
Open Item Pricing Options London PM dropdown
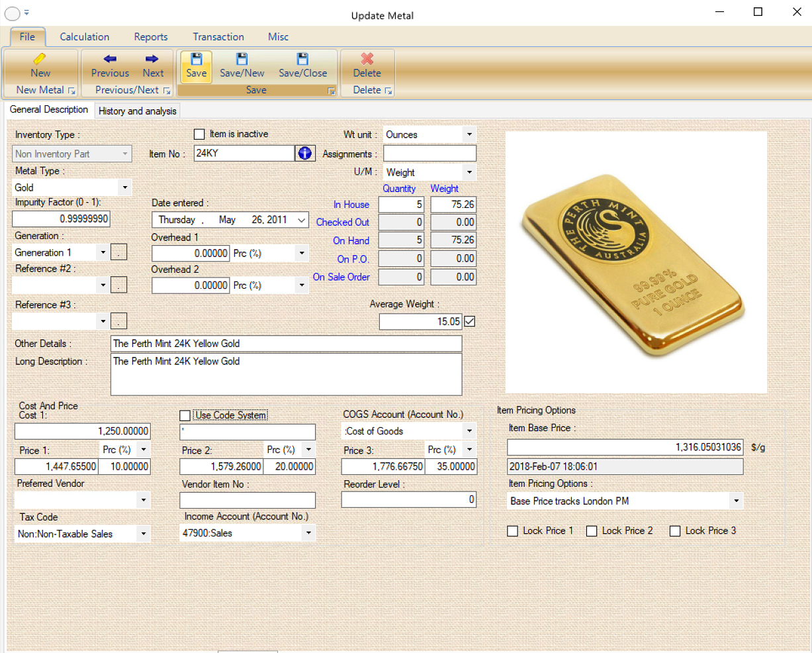(x=736, y=501)
